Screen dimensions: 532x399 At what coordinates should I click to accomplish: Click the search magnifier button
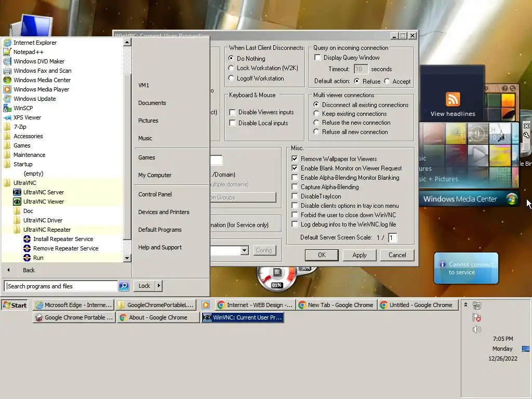[x=124, y=286]
